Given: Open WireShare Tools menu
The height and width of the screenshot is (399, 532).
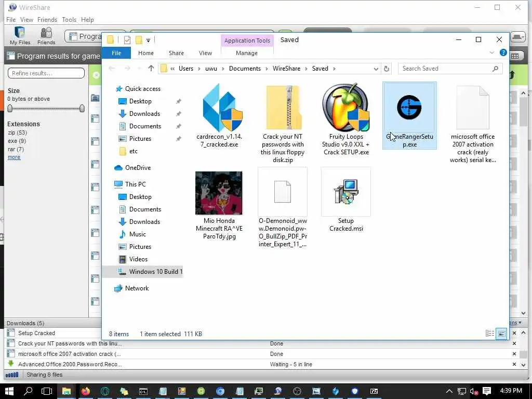Looking at the screenshot, I should pyautogui.click(x=69, y=20).
